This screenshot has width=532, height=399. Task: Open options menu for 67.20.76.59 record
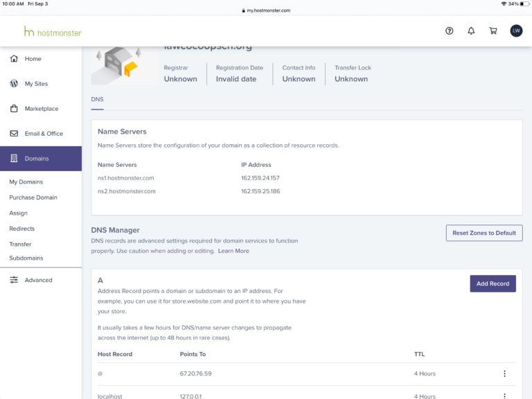[504, 373]
